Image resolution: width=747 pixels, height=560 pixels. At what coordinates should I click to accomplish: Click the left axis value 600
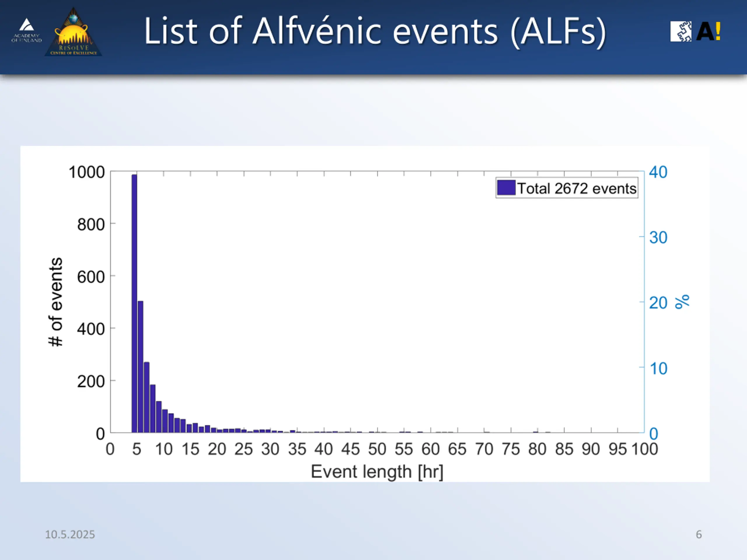click(91, 277)
